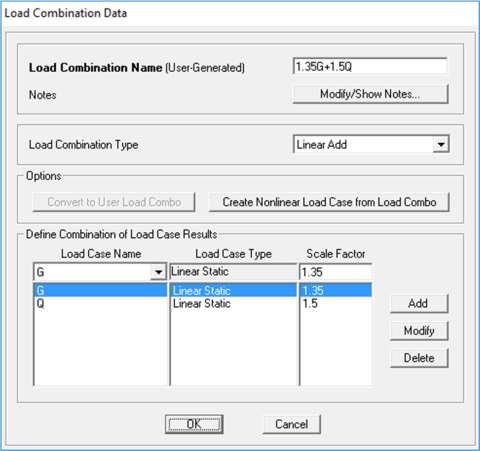The width and height of the screenshot is (480, 451).
Task: Select Linear Static entry for load case Q
Action: 233,303
